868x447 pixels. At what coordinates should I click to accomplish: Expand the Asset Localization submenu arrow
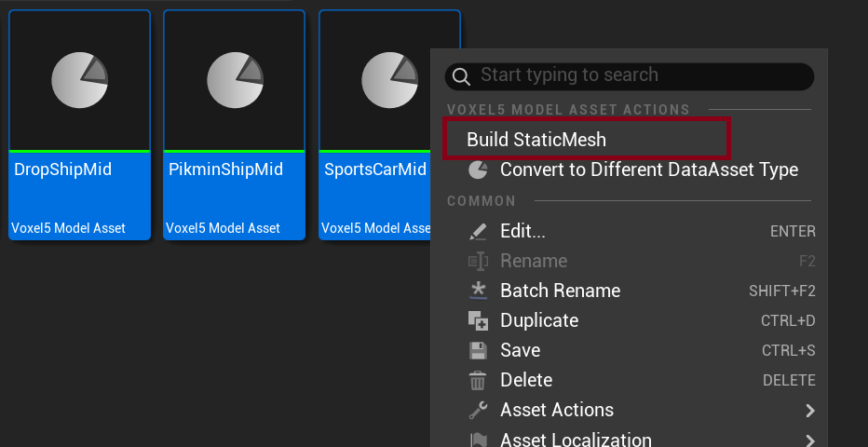pyautogui.click(x=810, y=440)
